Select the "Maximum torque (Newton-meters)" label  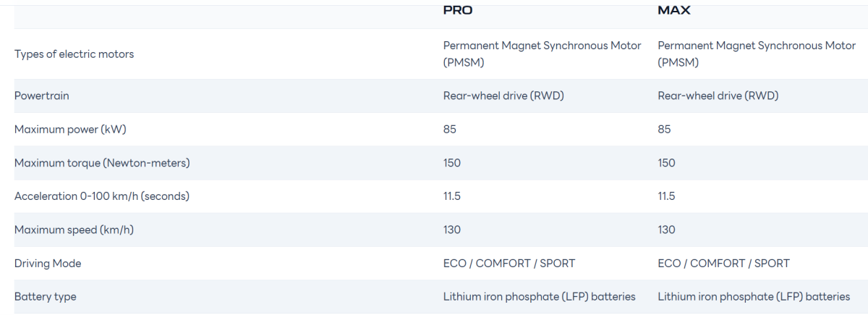coord(102,163)
